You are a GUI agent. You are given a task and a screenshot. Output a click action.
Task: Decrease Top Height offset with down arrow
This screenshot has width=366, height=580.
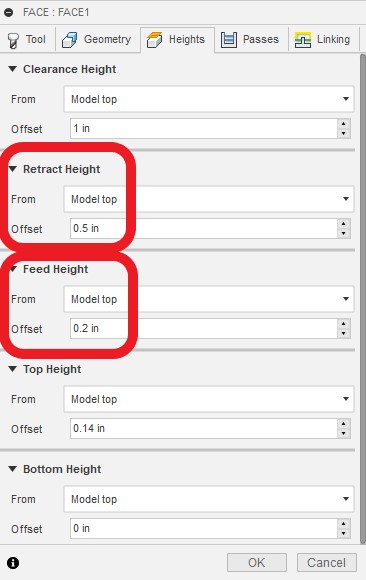click(x=344, y=433)
